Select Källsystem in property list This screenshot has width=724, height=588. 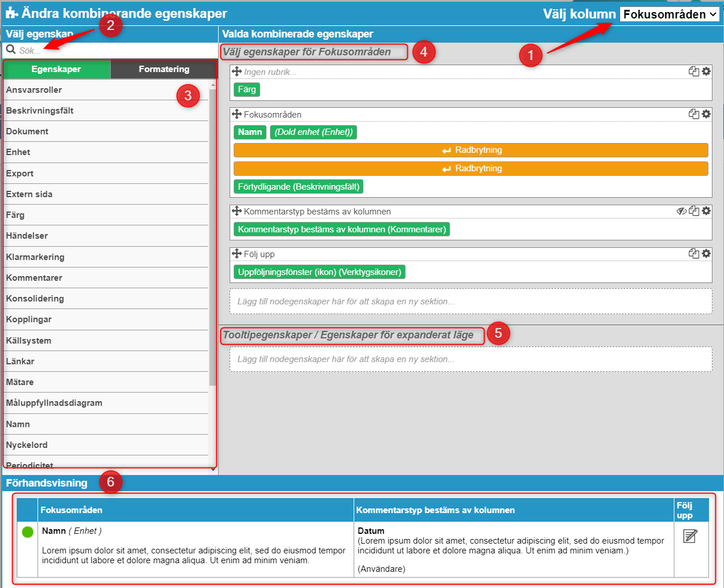click(x=106, y=341)
